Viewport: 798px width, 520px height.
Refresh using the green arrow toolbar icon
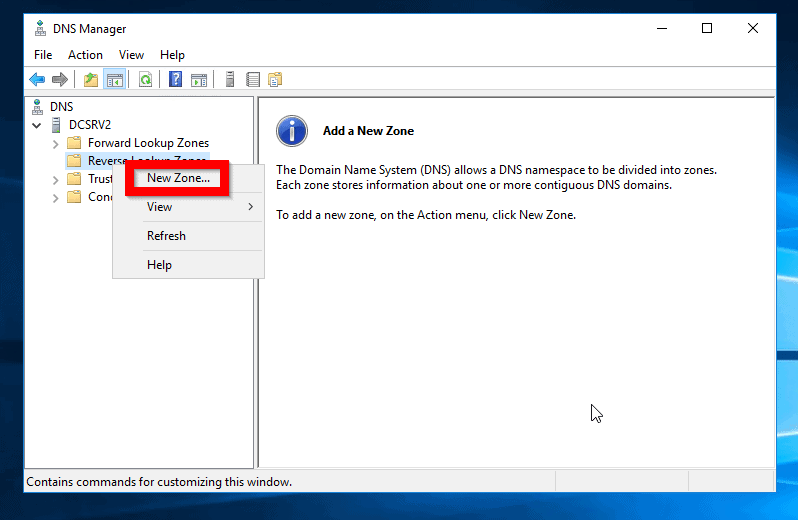[146, 79]
